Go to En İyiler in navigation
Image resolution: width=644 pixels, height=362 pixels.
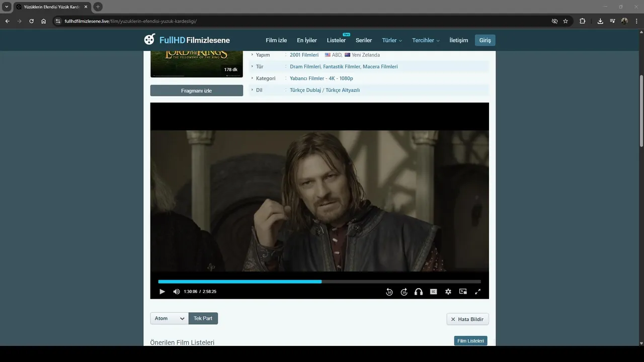[x=307, y=40]
